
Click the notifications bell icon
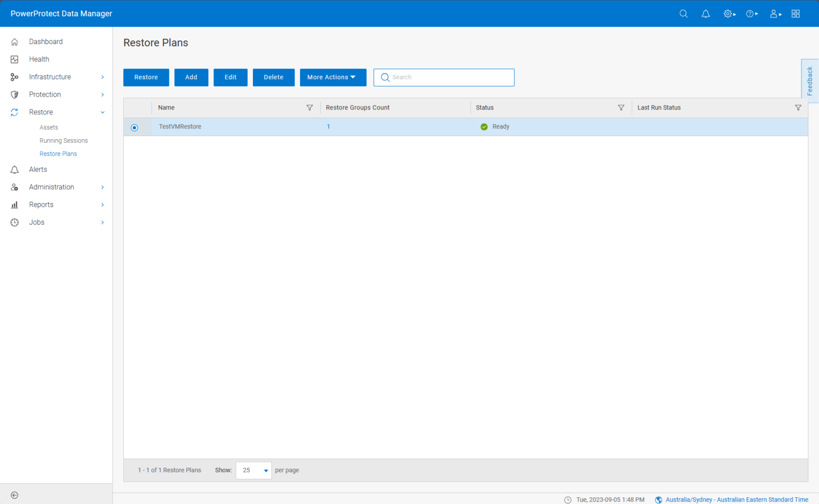pyautogui.click(x=705, y=13)
